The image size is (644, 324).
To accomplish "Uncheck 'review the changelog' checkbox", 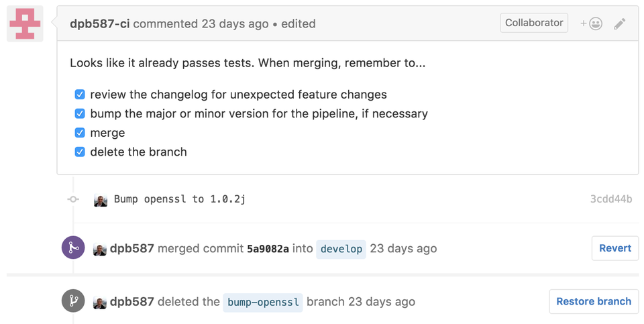I will (80, 95).
